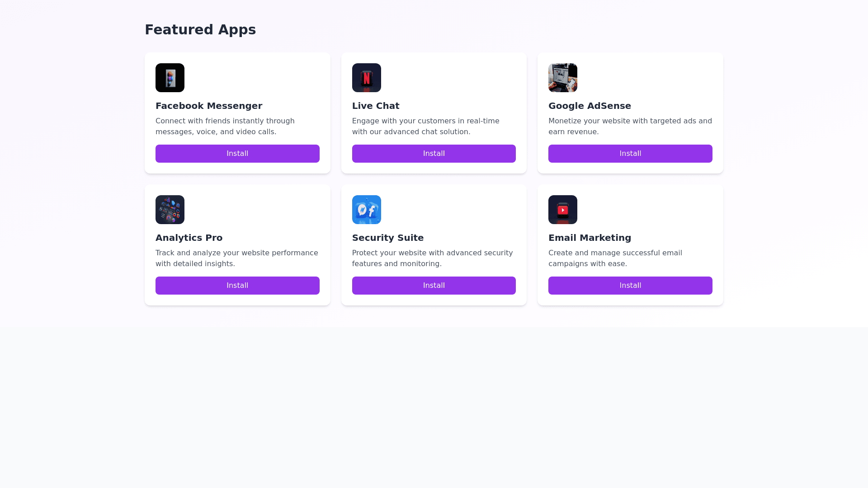Viewport: 868px width, 488px height.
Task: Click the Google AdSense app icon
Action: pyautogui.click(x=563, y=78)
